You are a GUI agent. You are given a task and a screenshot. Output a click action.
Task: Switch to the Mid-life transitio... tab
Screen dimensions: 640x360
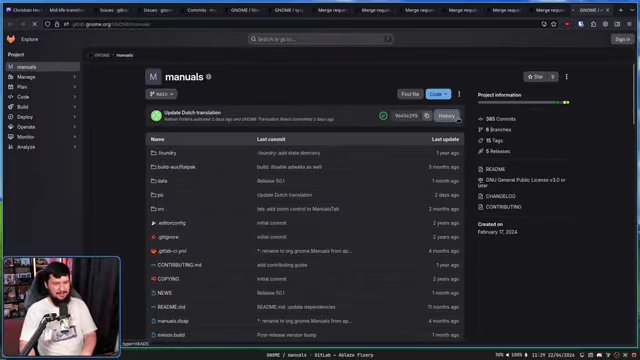click(66, 10)
